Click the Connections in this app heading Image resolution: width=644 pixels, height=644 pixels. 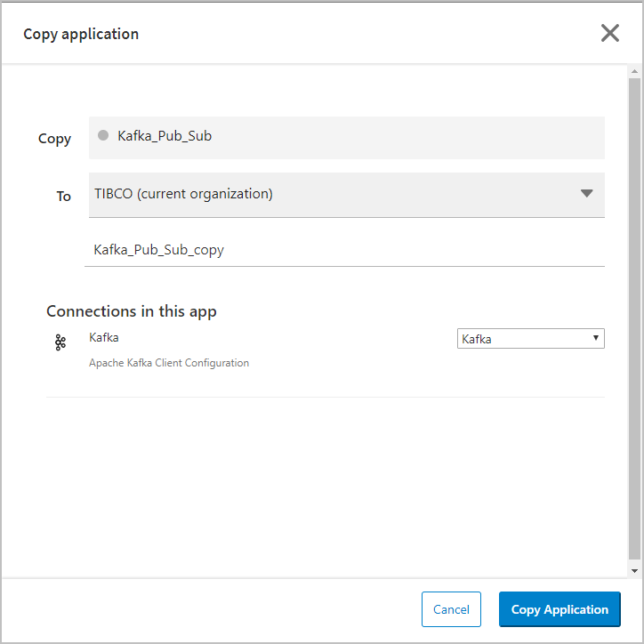[132, 311]
